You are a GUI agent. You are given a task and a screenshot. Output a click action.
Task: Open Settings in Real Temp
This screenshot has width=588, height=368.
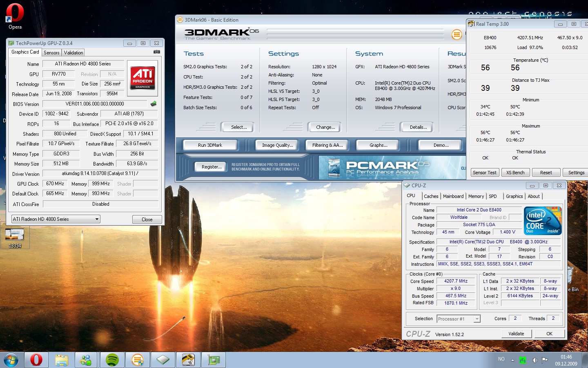tap(576, 173)
